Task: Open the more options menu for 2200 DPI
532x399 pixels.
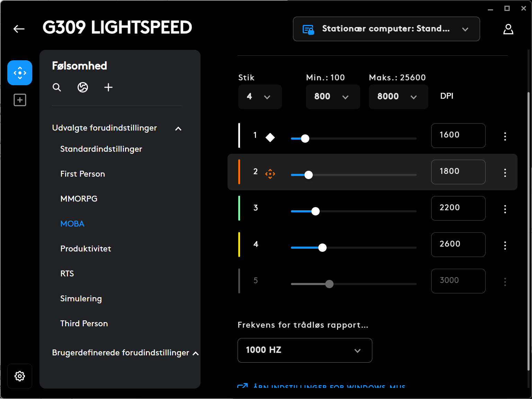Action: point(505,209)
